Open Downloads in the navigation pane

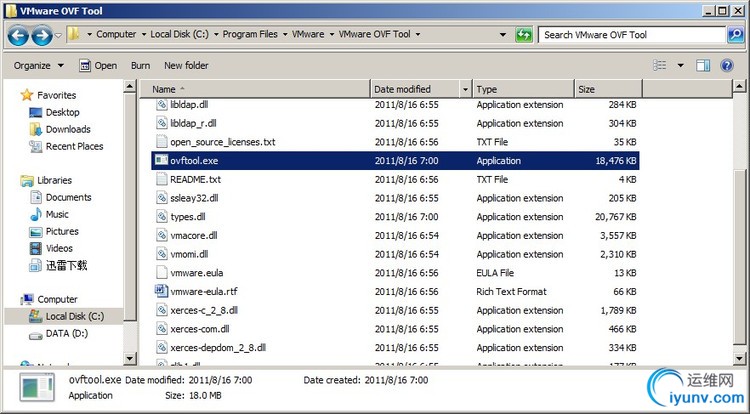coord(60,130)
